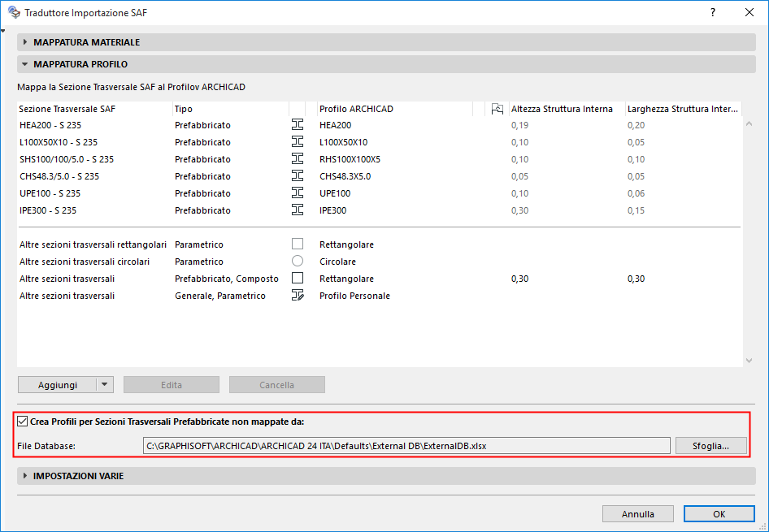Select the SHS100/100/5.0 - S 235 row
The width and height of the screenshot is (769, 532).
click(x=379, y=159)
